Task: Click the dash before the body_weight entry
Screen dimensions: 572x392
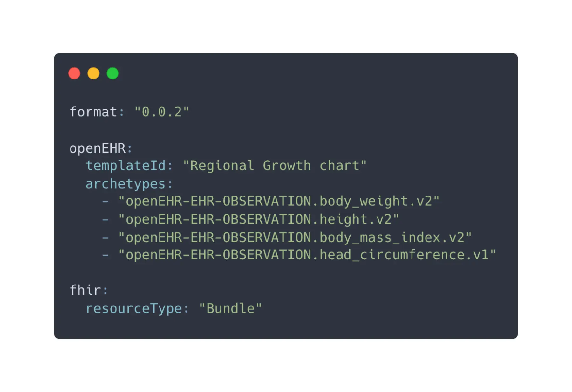Action: tap(106, 201)
